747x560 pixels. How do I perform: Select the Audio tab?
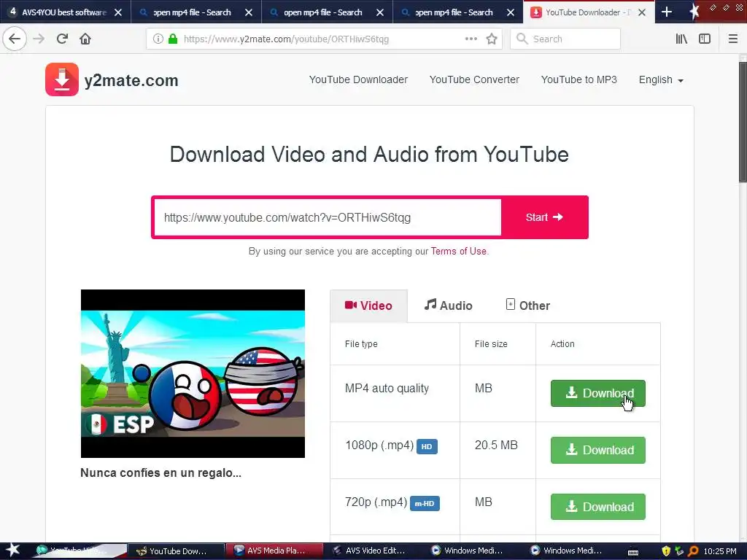pos(449,306)
